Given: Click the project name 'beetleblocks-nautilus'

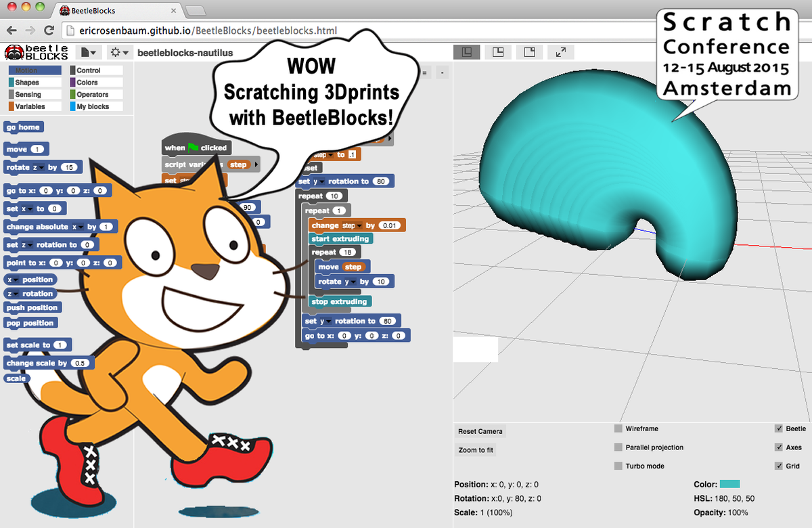Looking at the screenshot, I should pos(185,53).
